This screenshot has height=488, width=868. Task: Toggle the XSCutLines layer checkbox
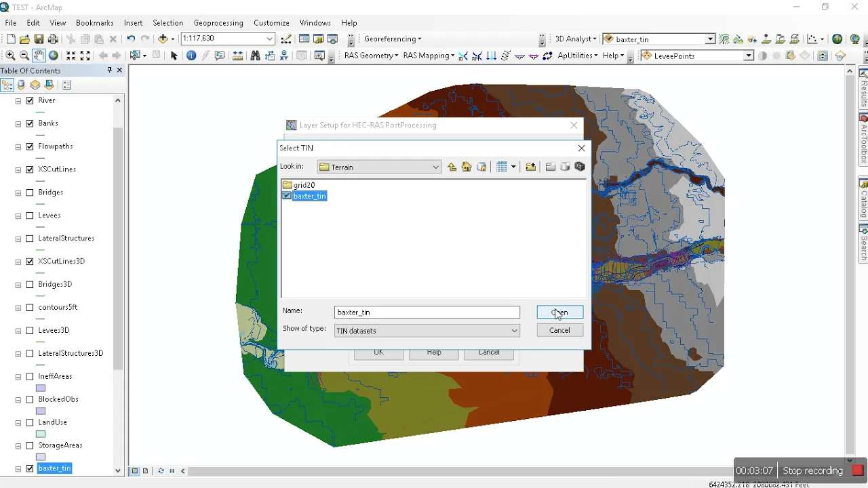[30, 169]
